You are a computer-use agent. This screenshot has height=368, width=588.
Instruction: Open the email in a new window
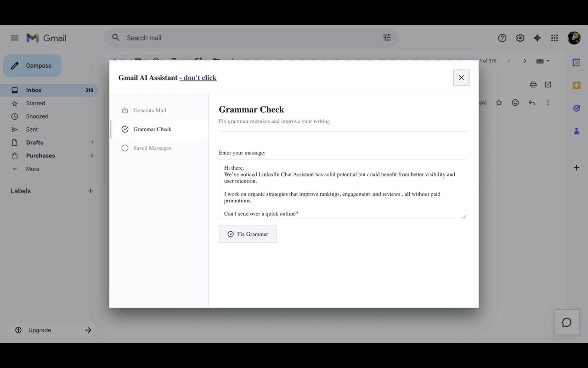pyautogui.click(x=548, y=84)
